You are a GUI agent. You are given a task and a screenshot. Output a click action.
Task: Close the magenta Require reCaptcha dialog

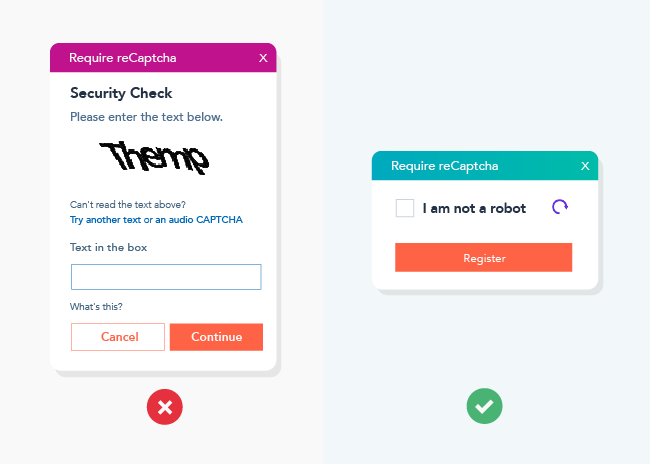click(263, 58)
